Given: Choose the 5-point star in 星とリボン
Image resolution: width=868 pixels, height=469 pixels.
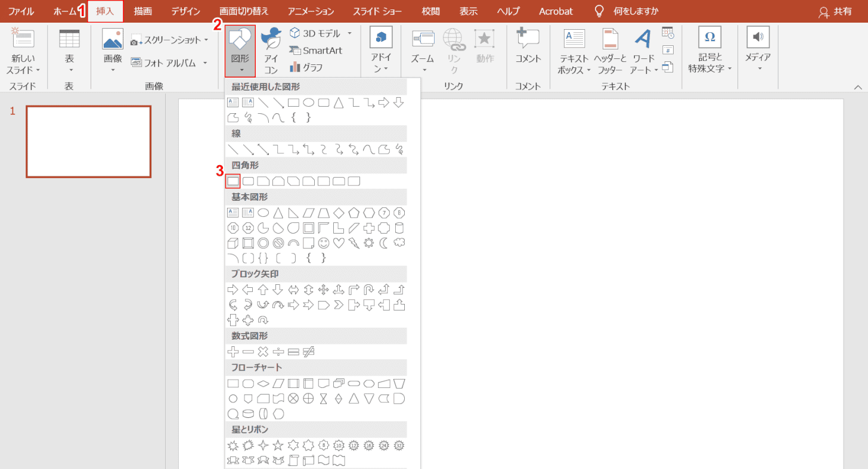Looking at the screenshot, I should (278, 445).
